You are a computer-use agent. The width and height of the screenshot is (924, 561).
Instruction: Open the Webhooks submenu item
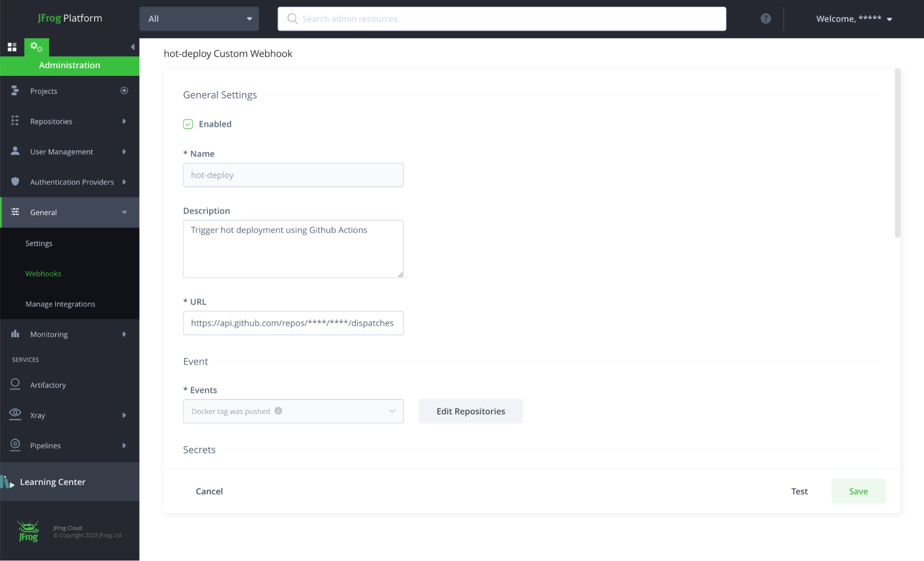(x=43, y=273)
